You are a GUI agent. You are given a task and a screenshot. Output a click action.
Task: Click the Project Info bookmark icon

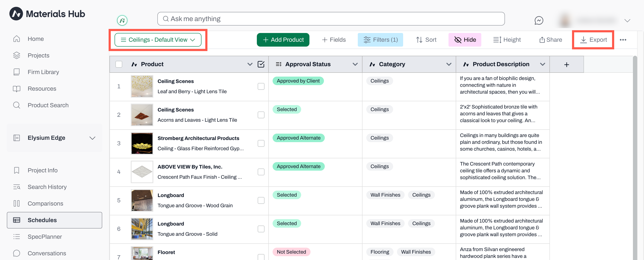click(16, 170)
